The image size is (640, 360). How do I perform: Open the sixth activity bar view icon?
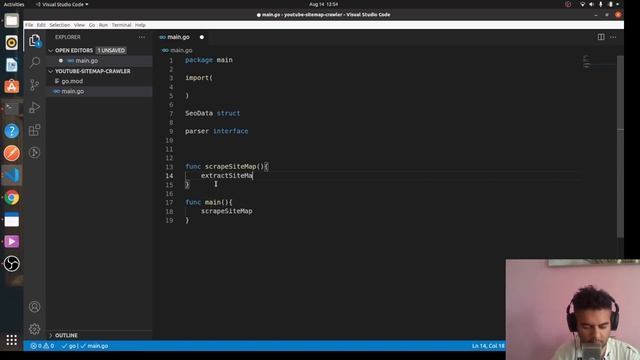pyautogui.click(x=35, y=152)
